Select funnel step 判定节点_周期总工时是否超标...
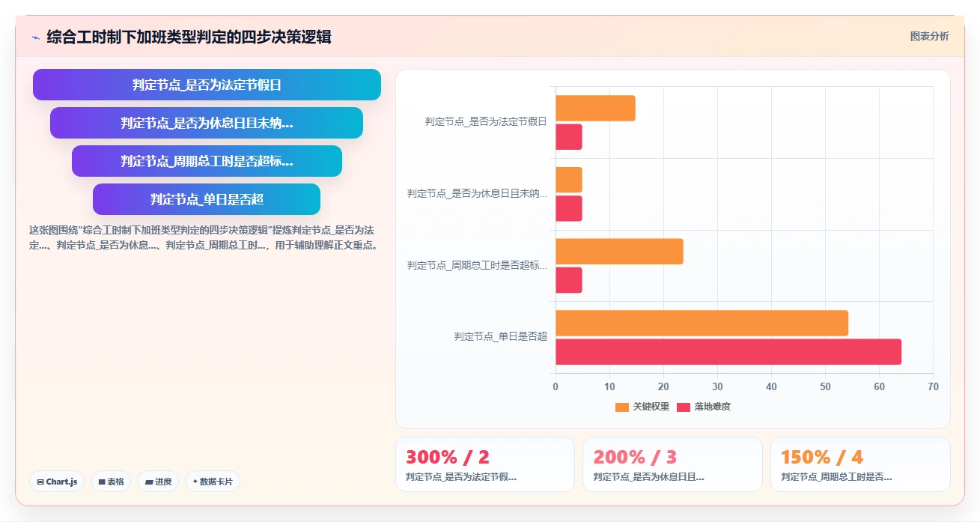Image resolution: width=980 pixels, height=522 pixels. tap(207, 161)
